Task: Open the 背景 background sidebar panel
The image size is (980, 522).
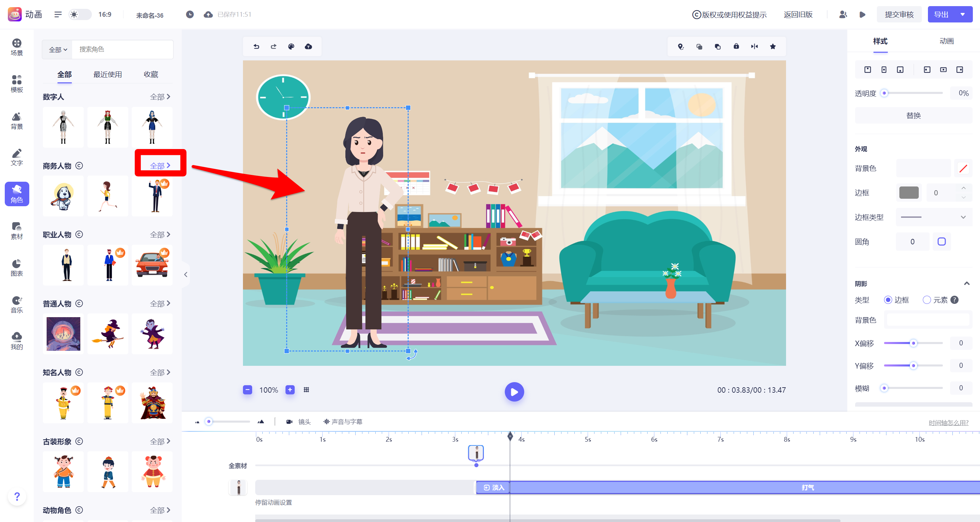Action: coord(17,120)
